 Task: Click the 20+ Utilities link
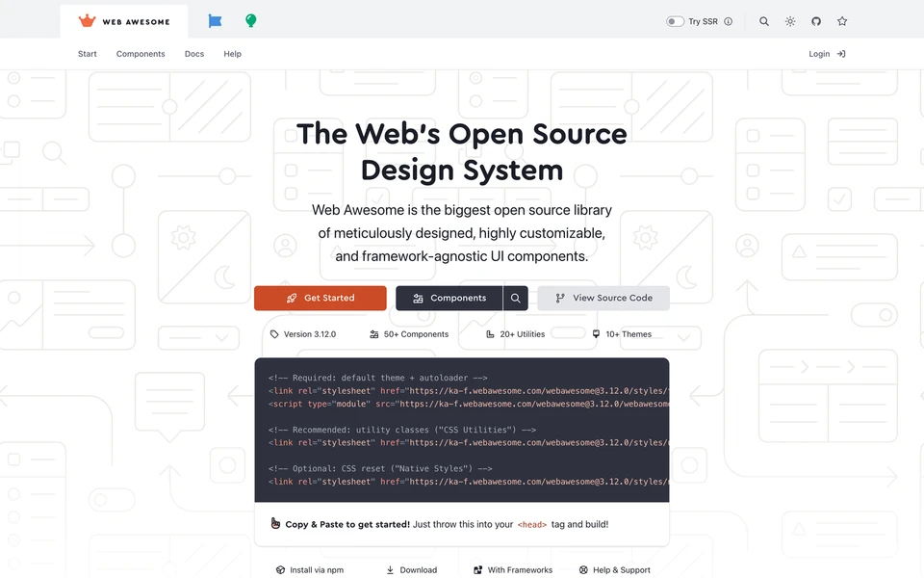click(515, 334)
